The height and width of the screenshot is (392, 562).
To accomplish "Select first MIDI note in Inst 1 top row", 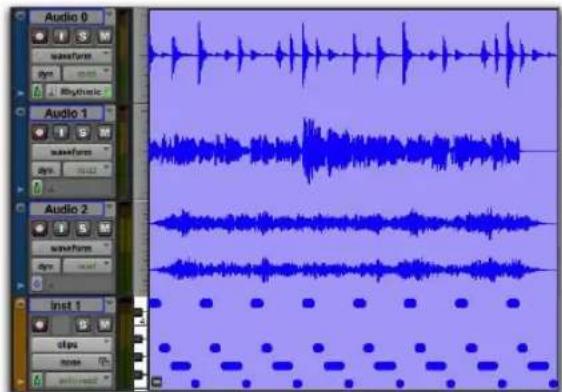I will 155,303.
